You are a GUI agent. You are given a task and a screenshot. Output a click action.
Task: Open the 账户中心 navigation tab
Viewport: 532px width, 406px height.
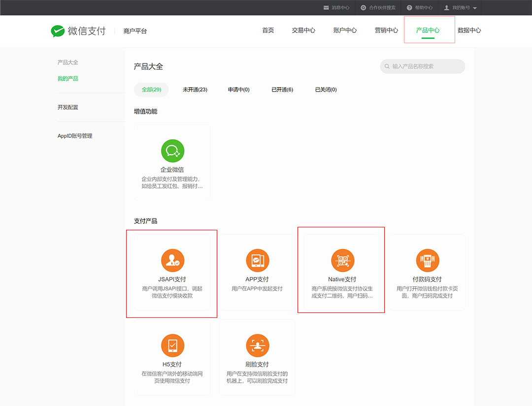click(345, 31)
